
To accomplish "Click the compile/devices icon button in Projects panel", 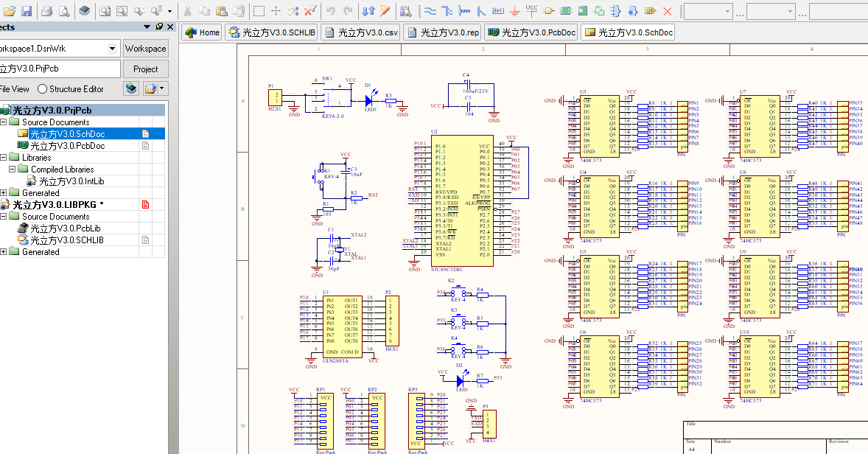I will (x=131, y=88).
